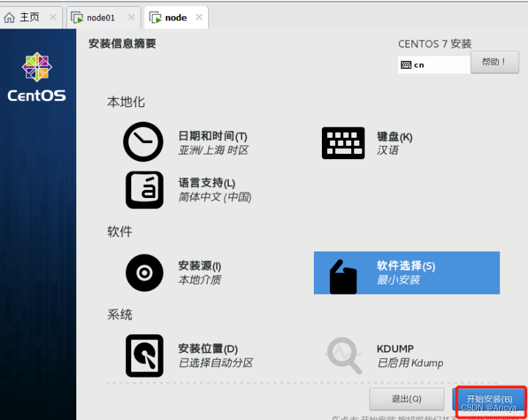Click the 退出(Q) quit button
Image resolution: width=528 pixels, height=420 pixels.
(x=406, y=399)
